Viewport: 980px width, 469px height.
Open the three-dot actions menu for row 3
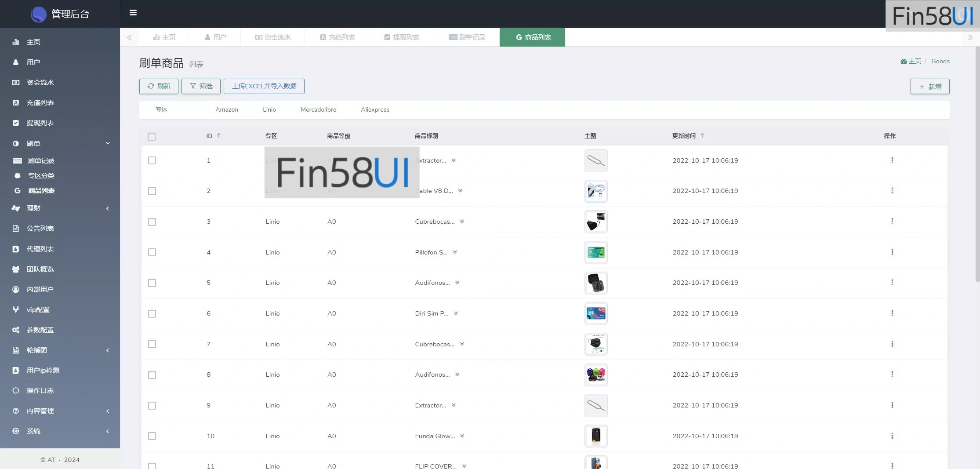pyautogui.click(x=892, y=222)
